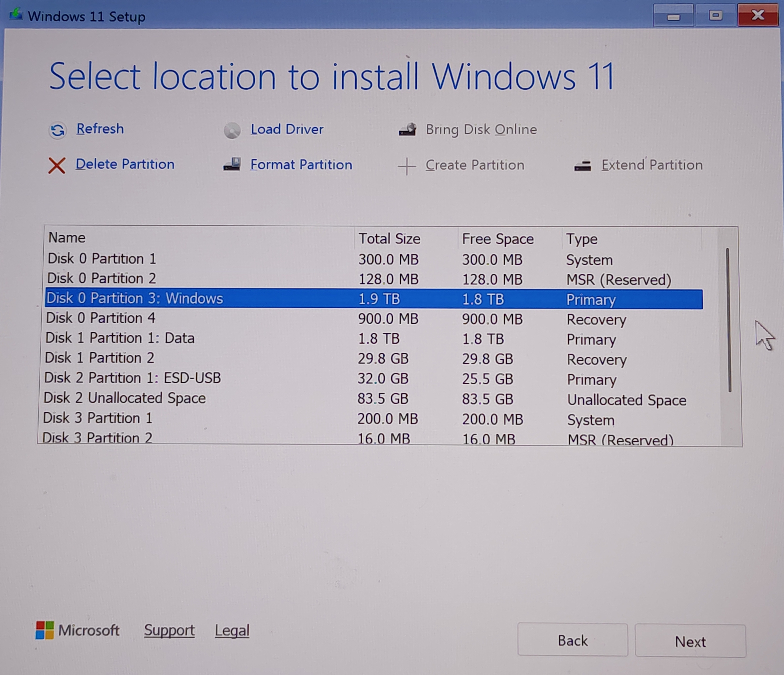This screenshot has height=675, width=784.
Task: Click the 1.9 TB total size cell
Action: (379, 299)
